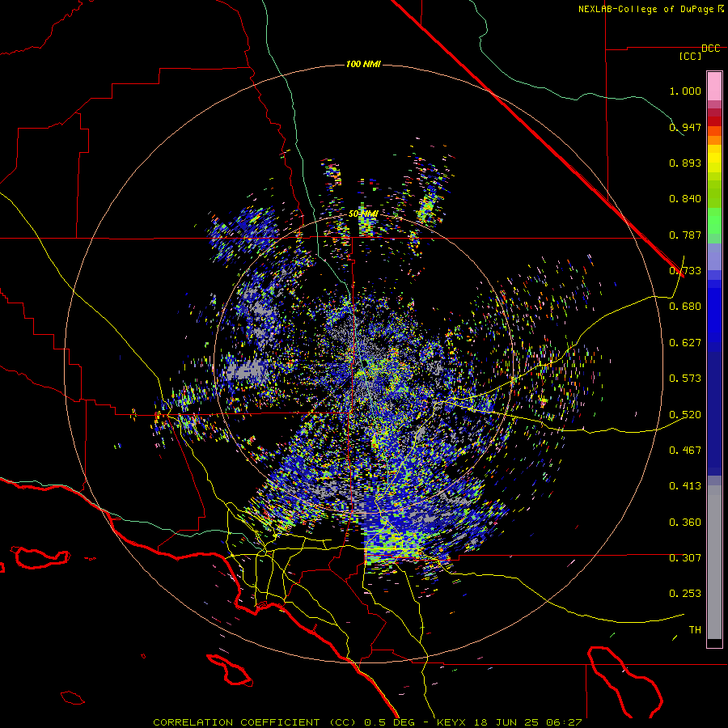Click the 0.413 scale value

[x=685, y=486]
